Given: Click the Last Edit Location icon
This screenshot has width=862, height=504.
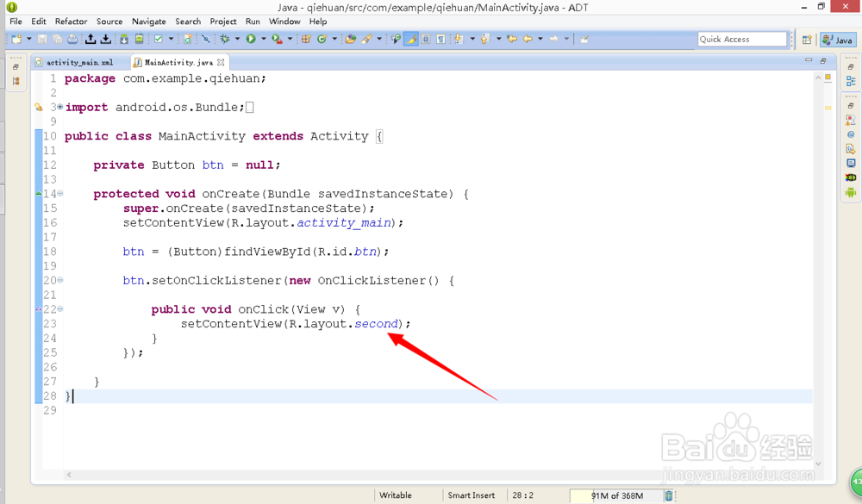Looking at the screenshot, I should pyautogui.click(x=512, y=39).
